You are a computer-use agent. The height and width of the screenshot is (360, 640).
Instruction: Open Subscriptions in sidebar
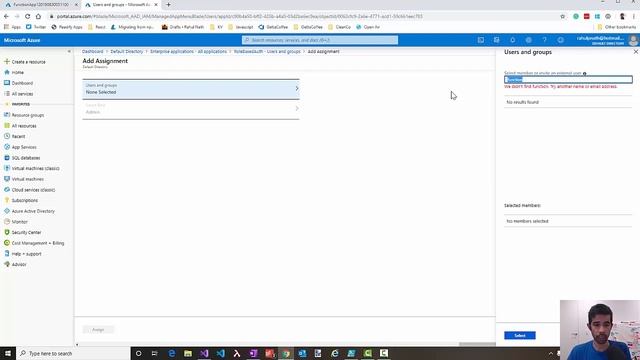(21, 200)
